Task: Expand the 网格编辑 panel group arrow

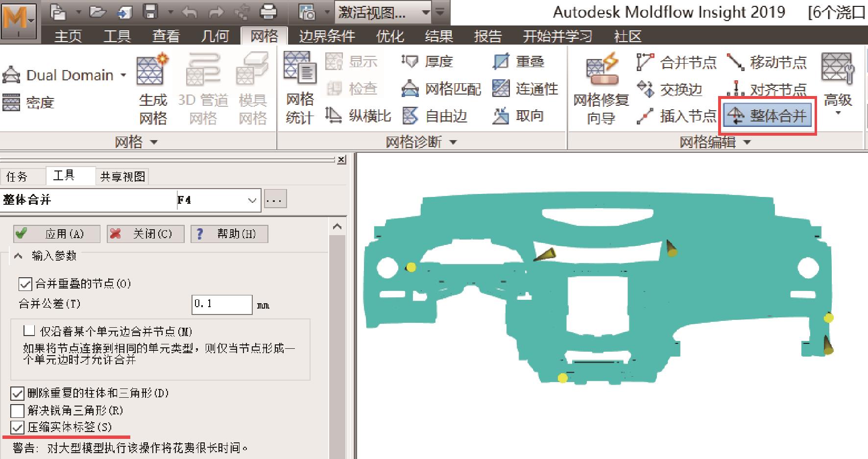Action: click(x=747, y=142)
